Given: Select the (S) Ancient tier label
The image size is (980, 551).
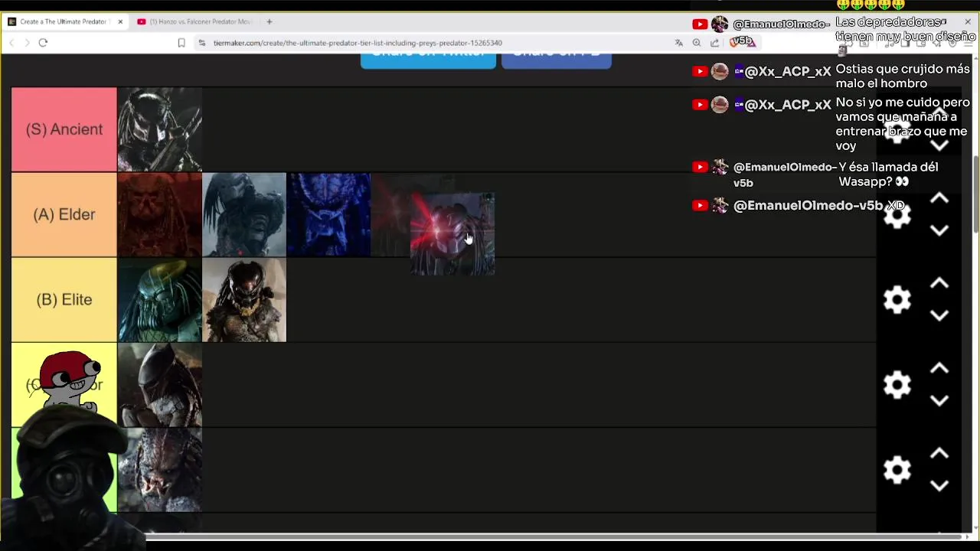Looking at the screenshot, I should (64, 129).
